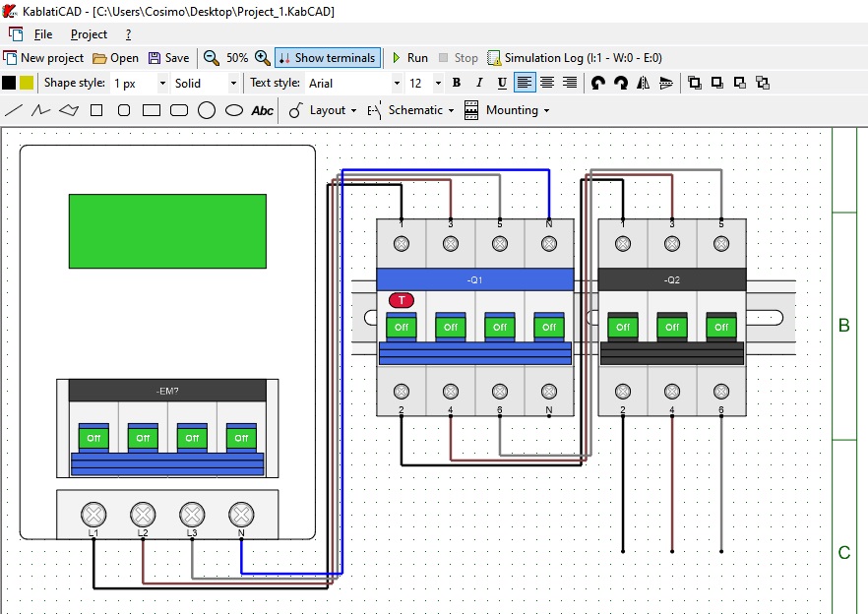Select the green display on the meter

click(x=167, y=231)
